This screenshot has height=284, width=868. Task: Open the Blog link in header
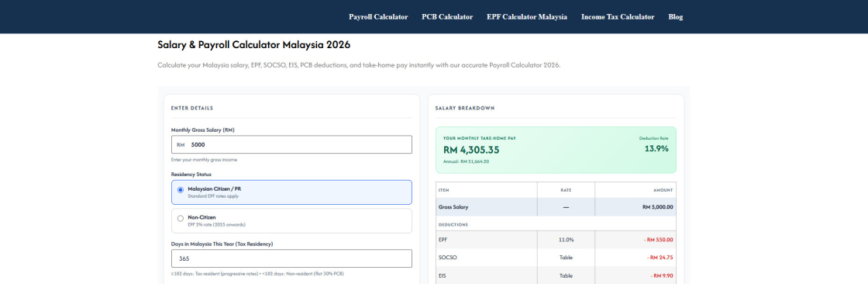point(675,17)
